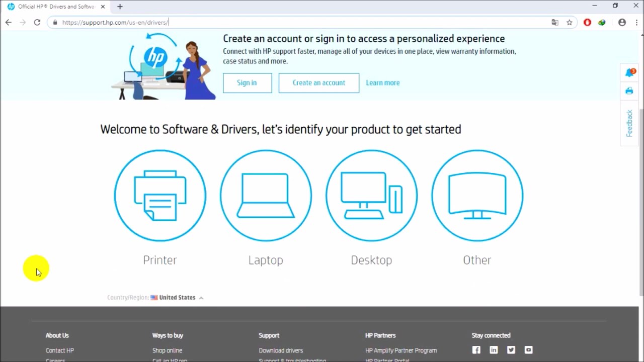This screenshot has height=362, width=644.
Task: Click the Desktop label text
Action: pyautogui.click(x=371, y=260)
